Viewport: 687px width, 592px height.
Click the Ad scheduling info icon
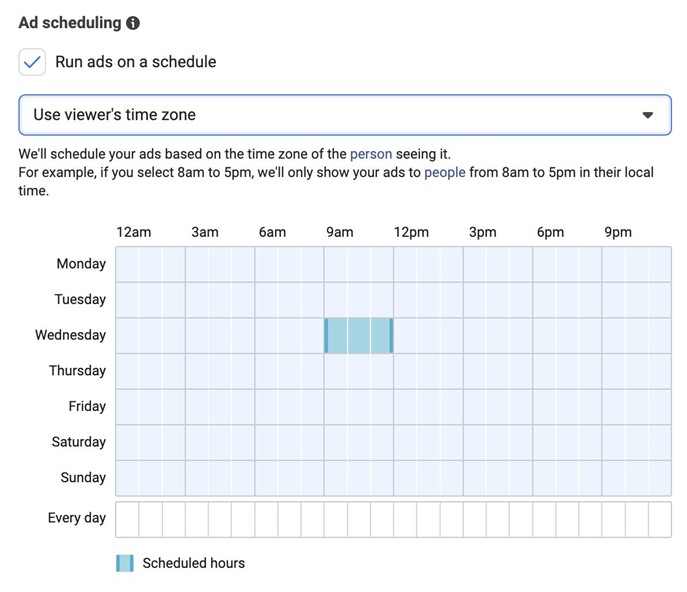(134, 23)
